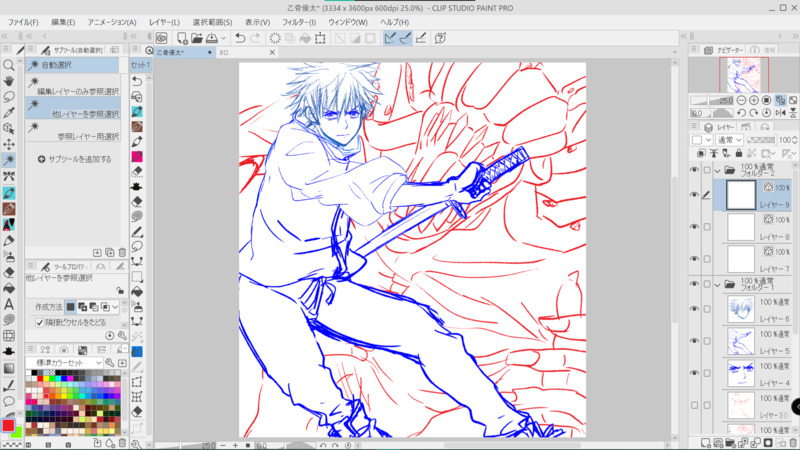Open the レイヤー(L) menu

pos(164,22)
